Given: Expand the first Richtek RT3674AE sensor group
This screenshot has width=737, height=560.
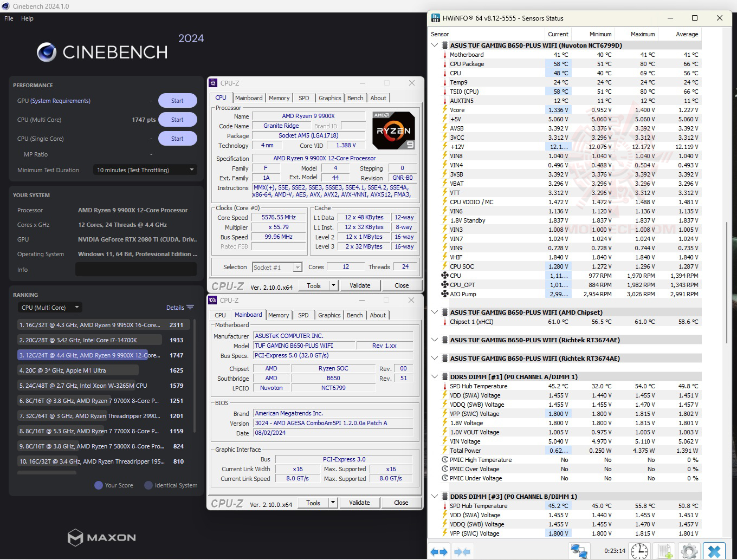Looking at the screenshot, I should (x=435, y=340).
